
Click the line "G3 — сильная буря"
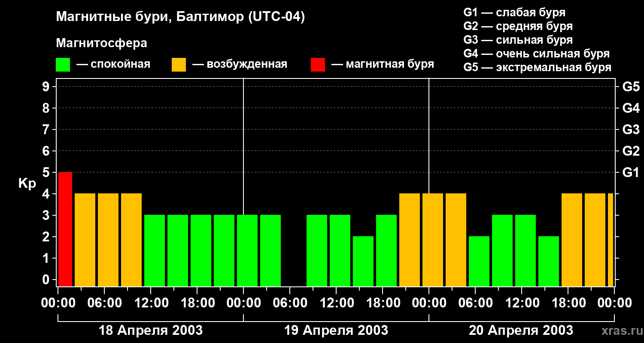pos(518,40)
